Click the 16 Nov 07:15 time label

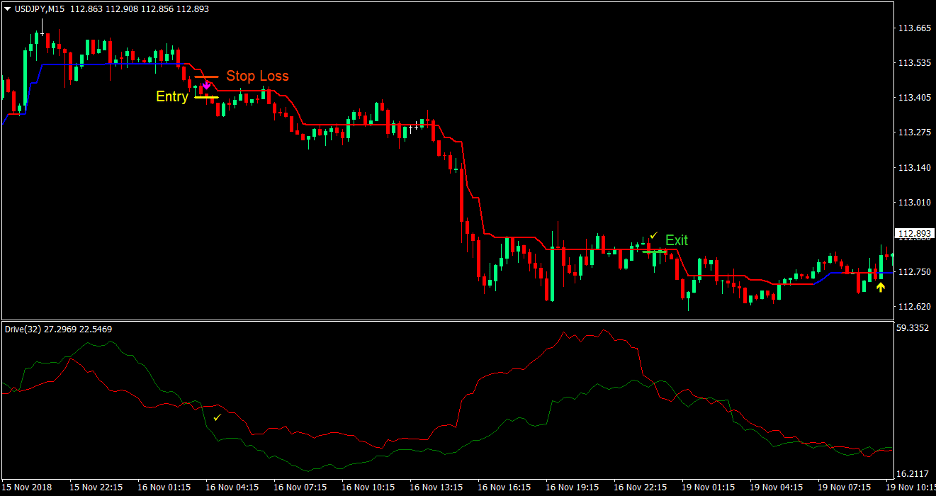coord(300,488)
